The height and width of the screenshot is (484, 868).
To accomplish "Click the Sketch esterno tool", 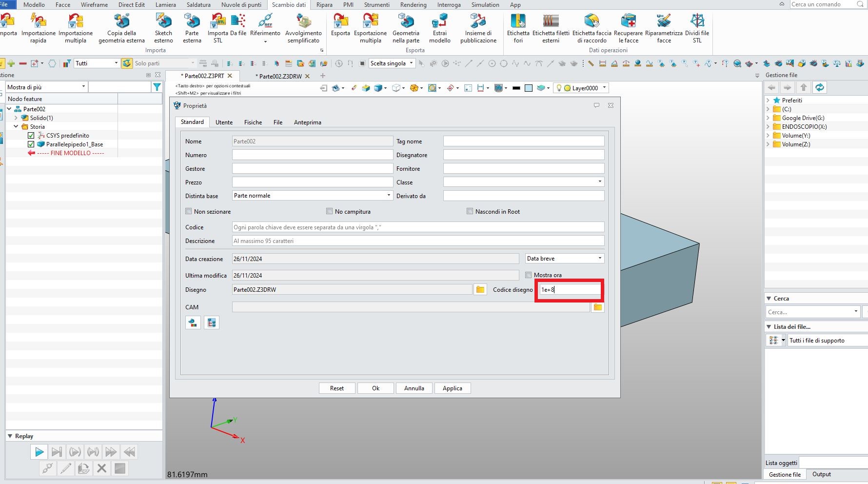I will click(x=163, y=28).
